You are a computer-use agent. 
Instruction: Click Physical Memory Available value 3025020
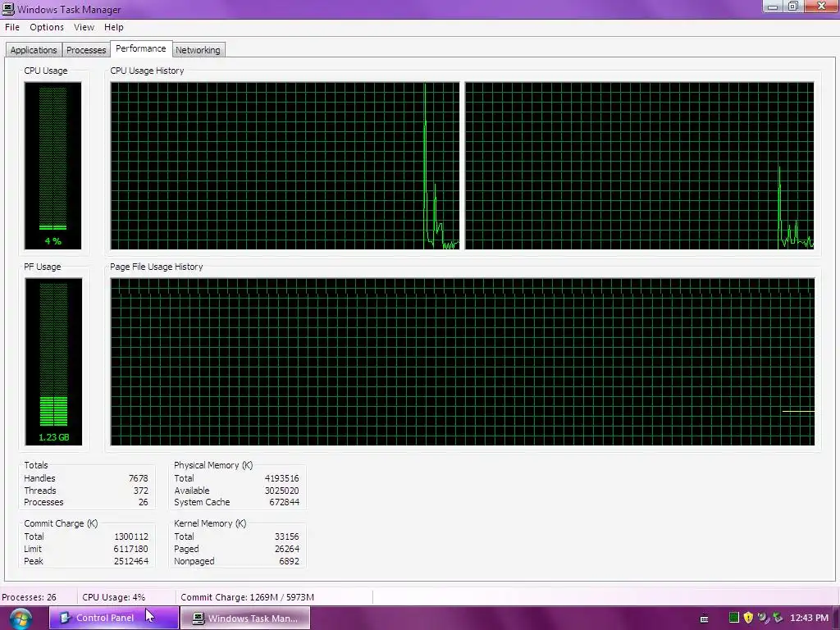point(282,491)
